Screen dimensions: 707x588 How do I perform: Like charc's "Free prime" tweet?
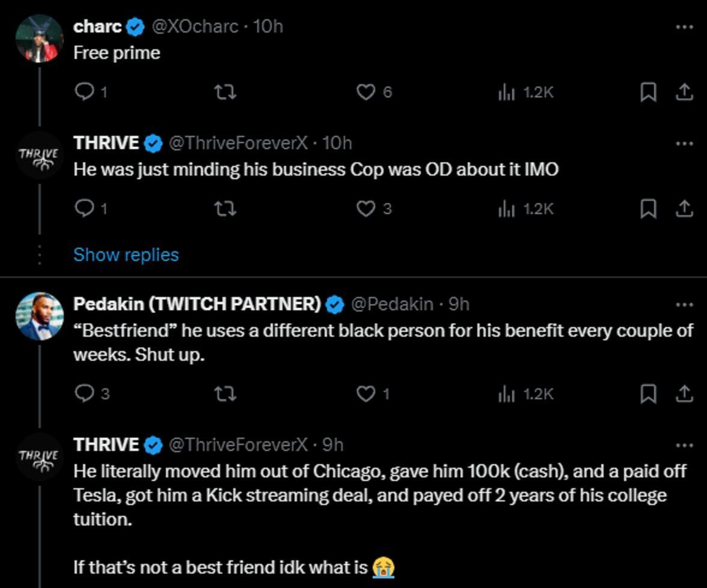tap(367, 92)
